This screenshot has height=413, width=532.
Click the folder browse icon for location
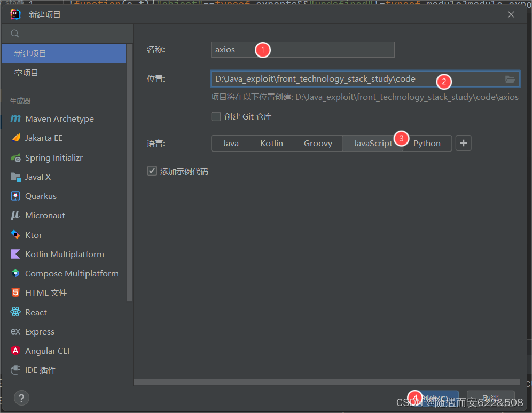pyautogui.click(x=511, y=78)
